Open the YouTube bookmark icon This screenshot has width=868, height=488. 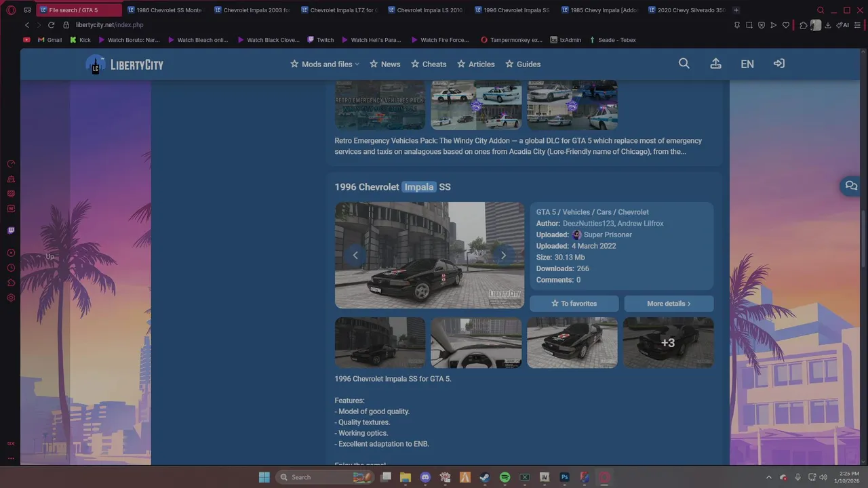[x=26, y=40]
